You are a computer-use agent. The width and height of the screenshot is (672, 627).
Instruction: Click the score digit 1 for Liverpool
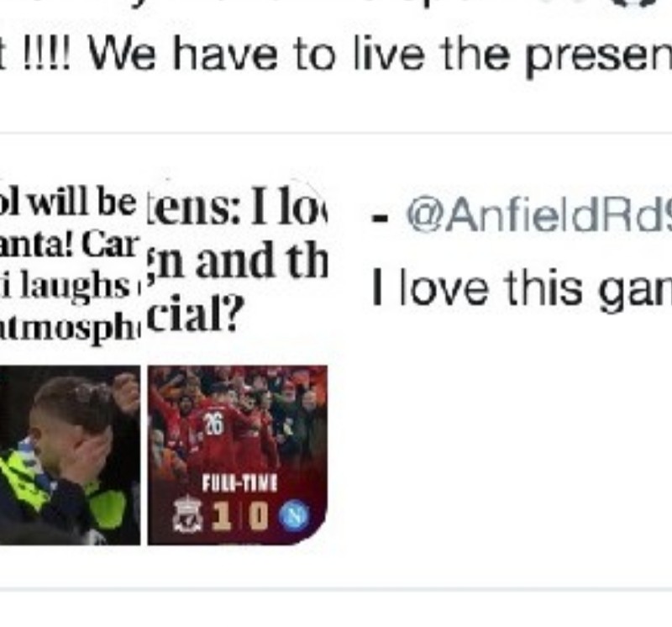click(x=223, y=515)
